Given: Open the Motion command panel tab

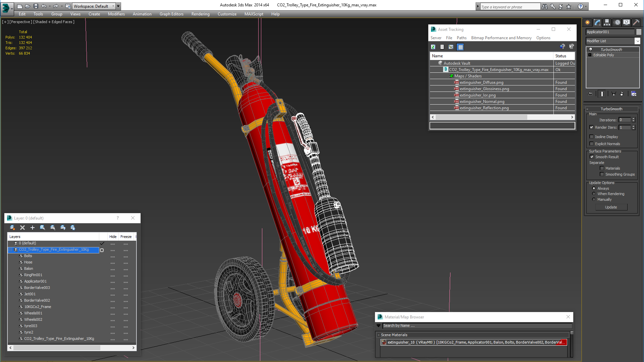Looking at the screenshot, I should coord(617,22).
